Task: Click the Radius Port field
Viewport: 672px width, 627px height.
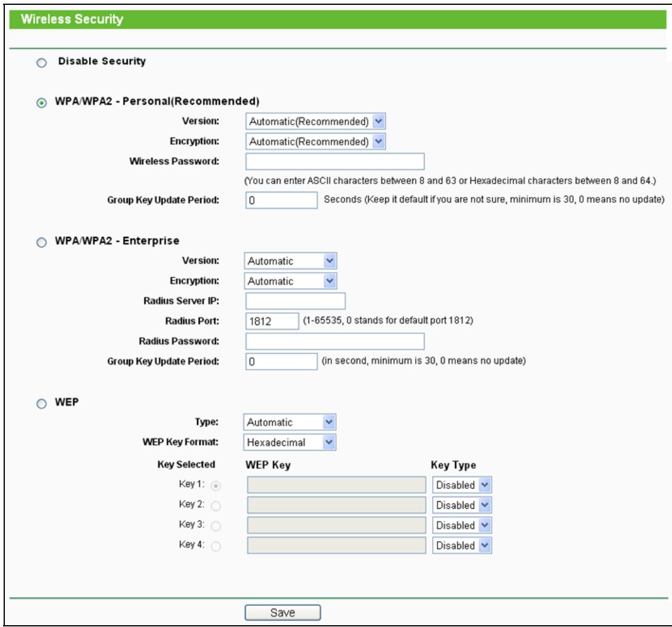Action: click(272, 321)
